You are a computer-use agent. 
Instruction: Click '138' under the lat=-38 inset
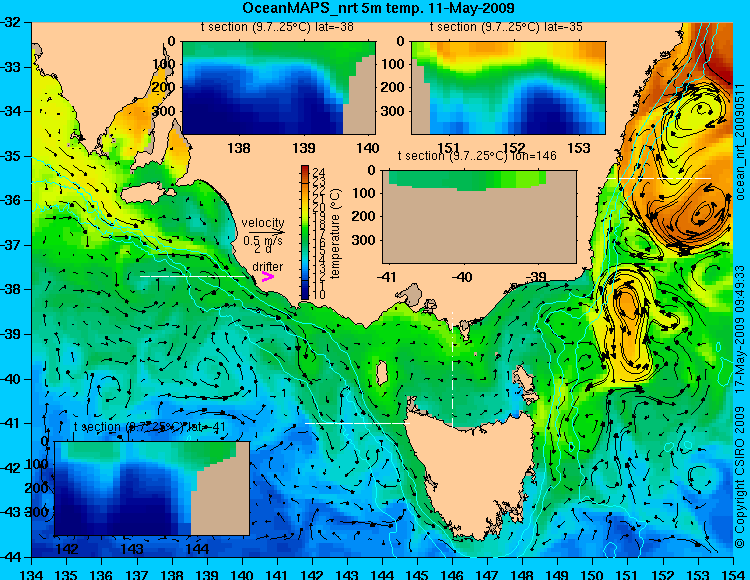238,148
